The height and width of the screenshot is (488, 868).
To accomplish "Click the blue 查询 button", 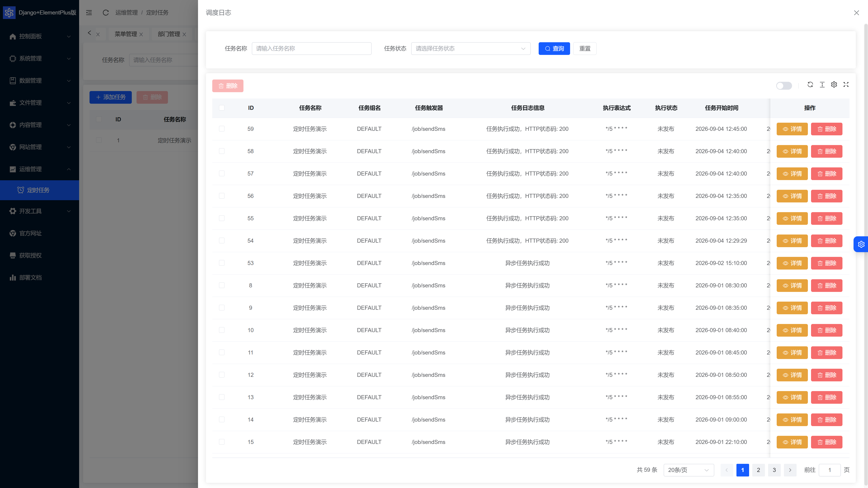I will click(554, 49).
